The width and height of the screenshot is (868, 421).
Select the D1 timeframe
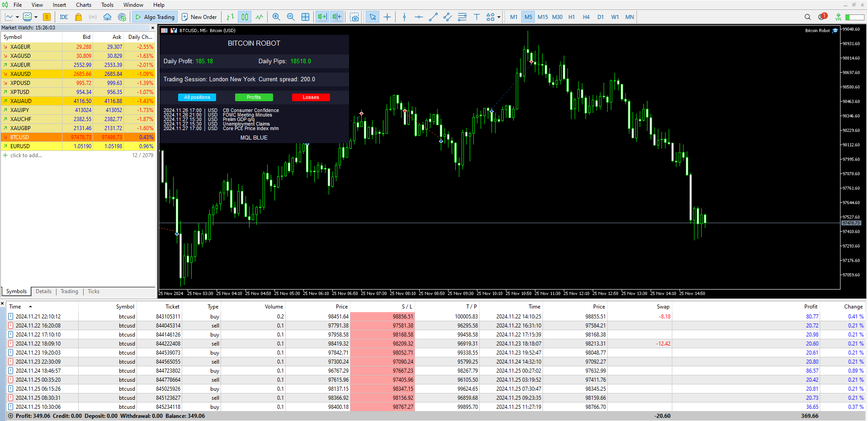pyautogui.click(x=600, y=17)
